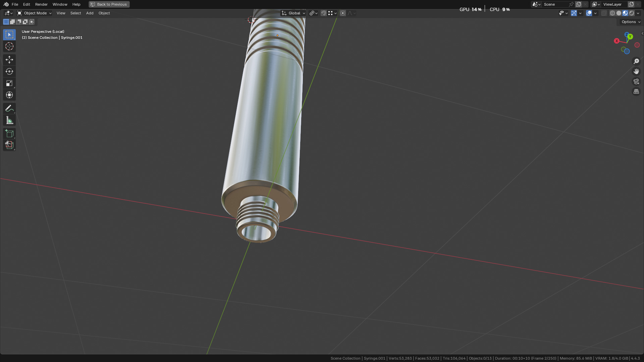Open the pivot point dropdown

314,13
